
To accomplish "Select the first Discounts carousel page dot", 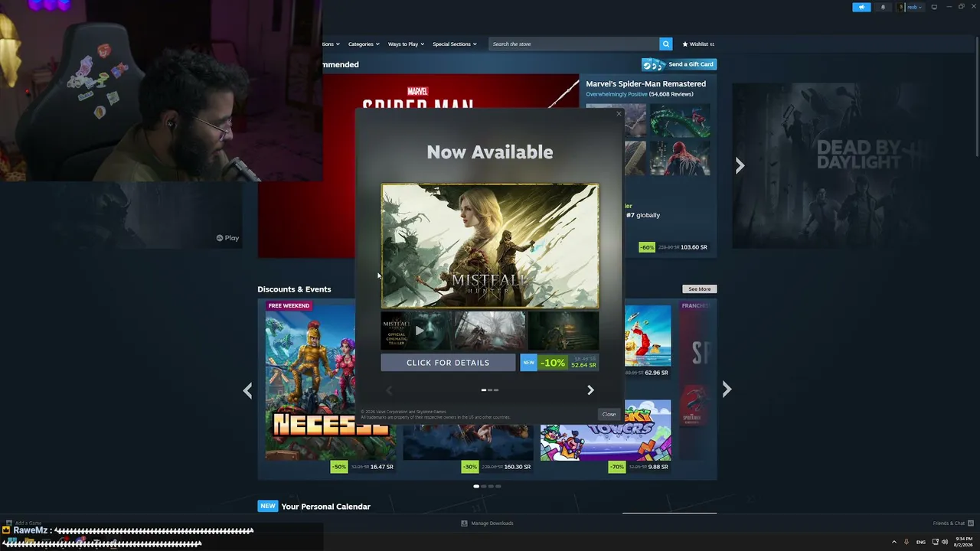I will point(476,486).
